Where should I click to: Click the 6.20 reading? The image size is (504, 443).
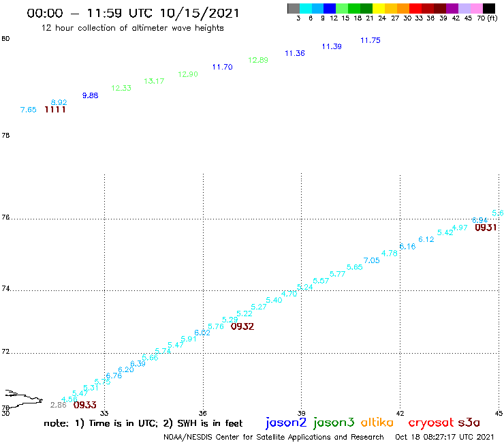(x=126, y=369)
